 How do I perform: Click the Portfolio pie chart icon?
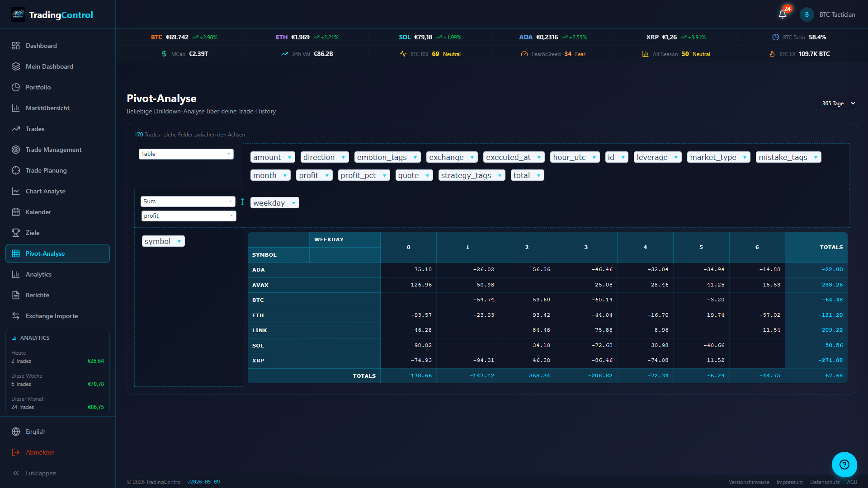click(x=16, y=87)
